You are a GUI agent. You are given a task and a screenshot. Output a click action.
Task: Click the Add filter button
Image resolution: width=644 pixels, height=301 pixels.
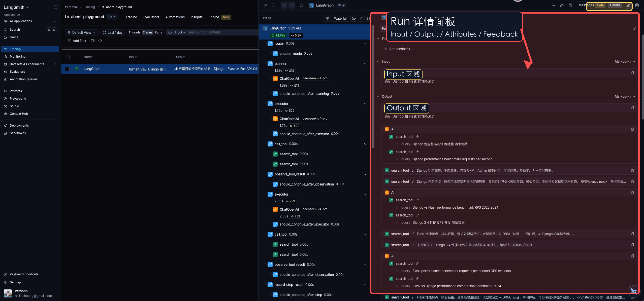click(x=77, y=41)
